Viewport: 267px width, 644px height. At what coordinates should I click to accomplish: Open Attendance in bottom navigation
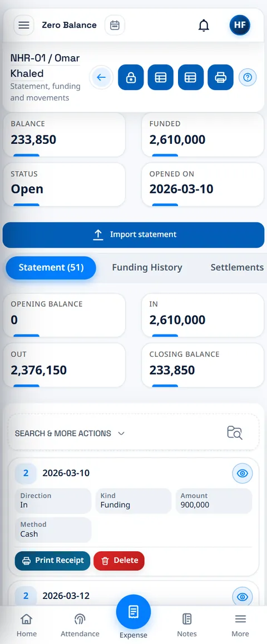tap(80, 625)
